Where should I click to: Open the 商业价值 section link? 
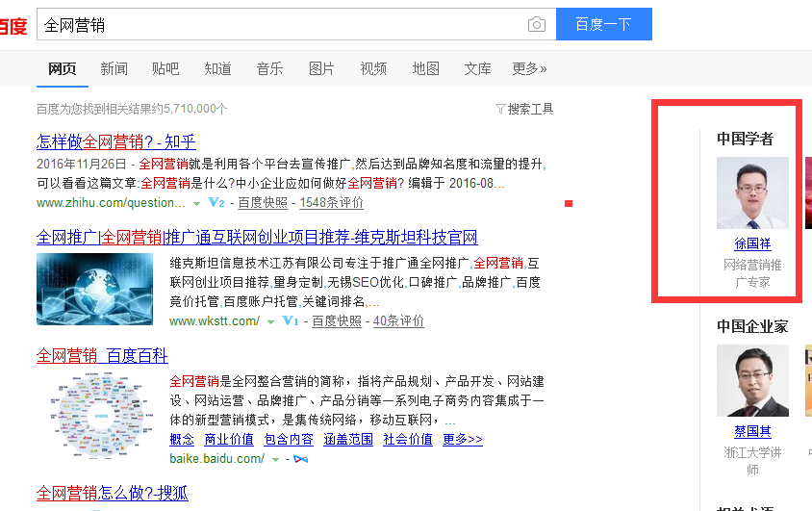(229, 439)
